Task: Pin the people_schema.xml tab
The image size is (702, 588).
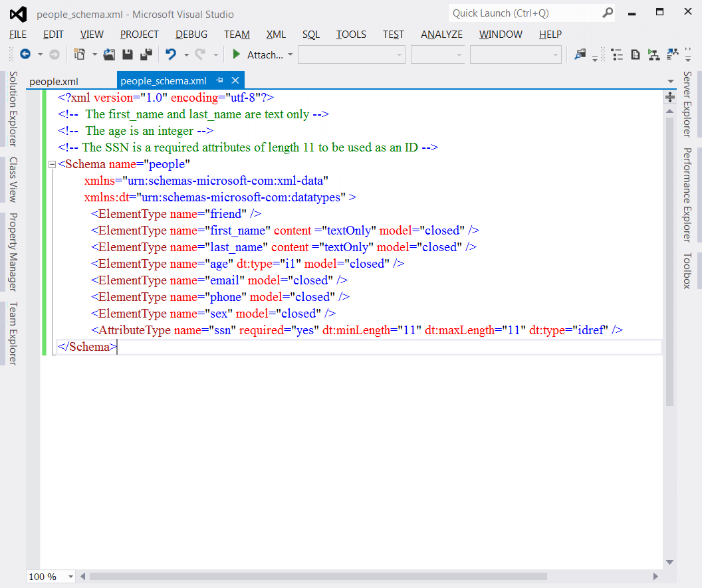Action: [x=220, y=80]
